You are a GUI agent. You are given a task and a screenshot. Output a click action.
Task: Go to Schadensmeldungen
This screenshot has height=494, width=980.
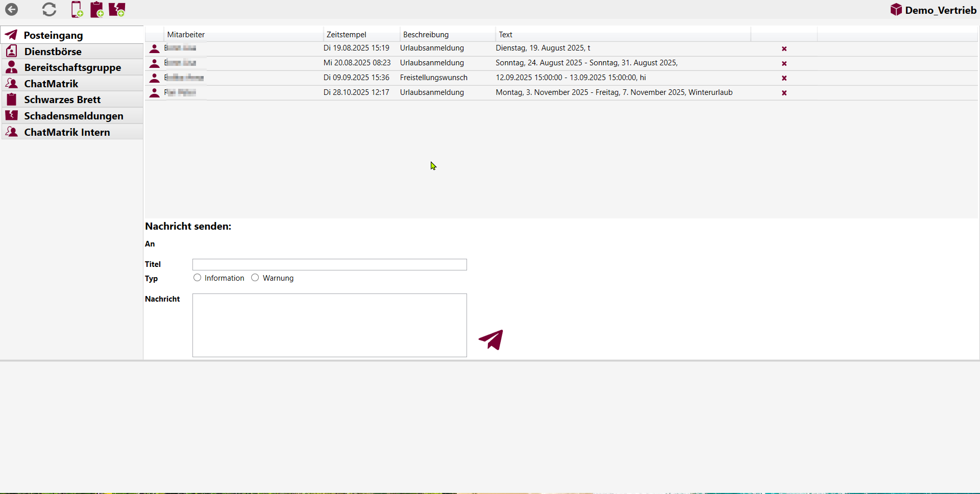click(73, 116)
